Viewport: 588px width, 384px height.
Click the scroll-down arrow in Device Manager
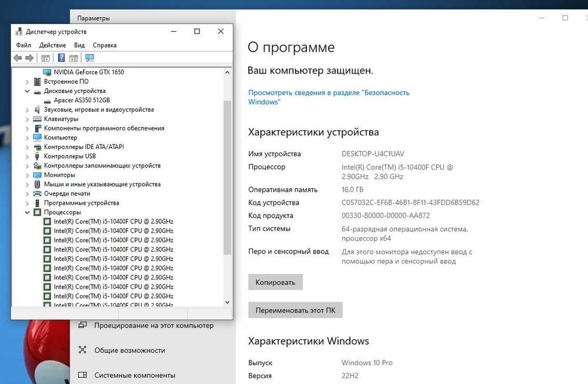pyautogui.click(x=227, y=302)
